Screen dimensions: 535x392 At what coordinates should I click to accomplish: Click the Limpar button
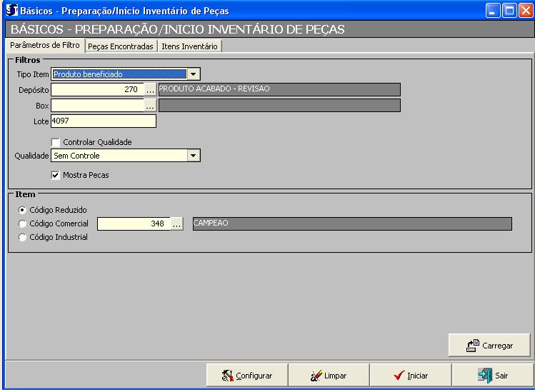328,375
